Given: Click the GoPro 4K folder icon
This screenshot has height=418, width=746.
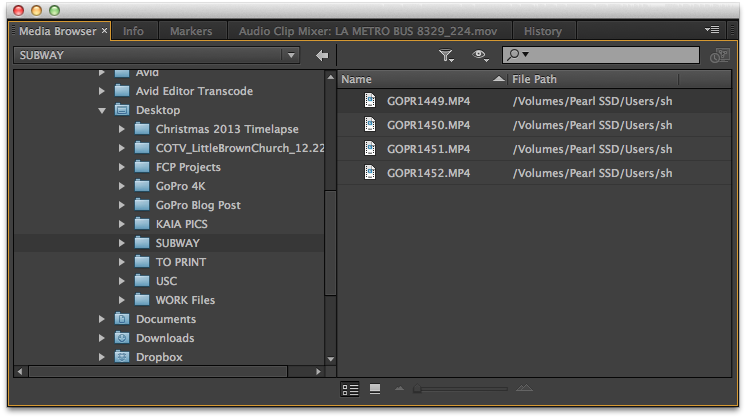Looking at the screenshot, I should click(x=142, y=185).
